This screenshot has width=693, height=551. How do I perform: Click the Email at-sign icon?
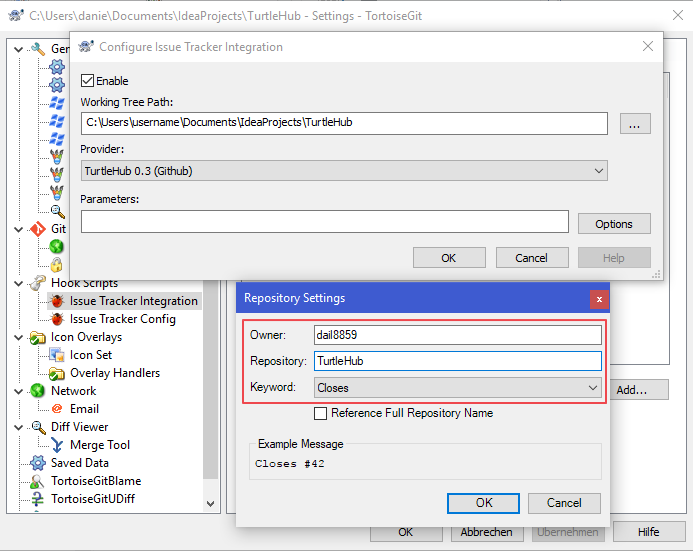[57, 409]
